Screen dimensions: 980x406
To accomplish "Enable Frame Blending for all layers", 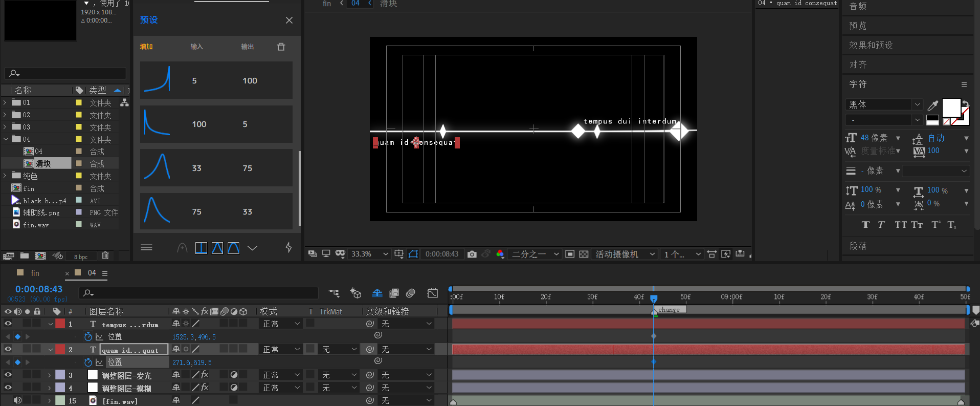I will tap(394, 293).
